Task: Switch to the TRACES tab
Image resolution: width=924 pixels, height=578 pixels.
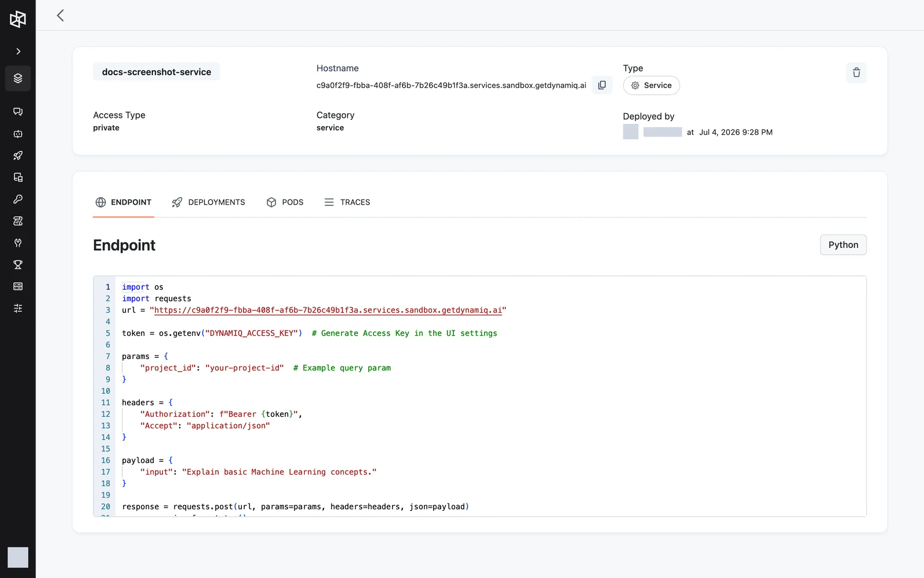Action: [347, 202]
